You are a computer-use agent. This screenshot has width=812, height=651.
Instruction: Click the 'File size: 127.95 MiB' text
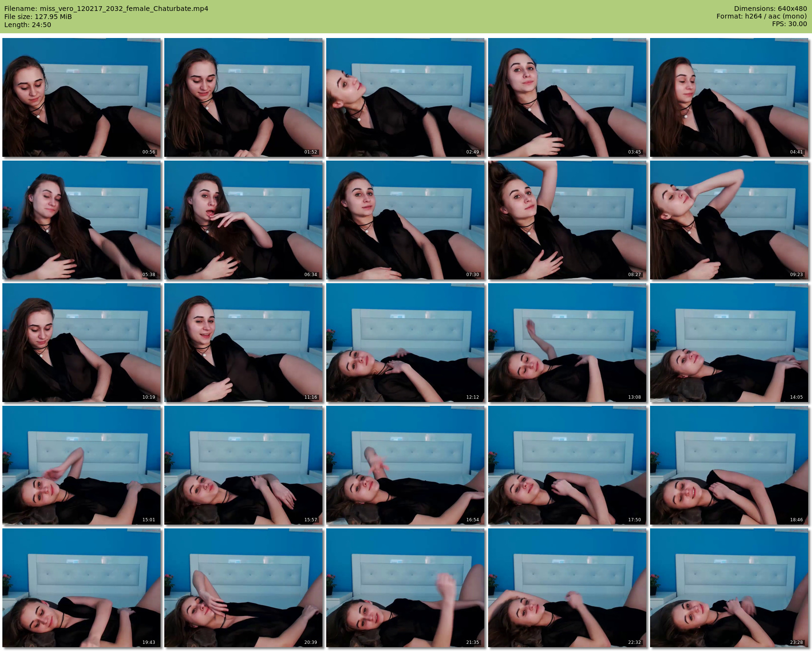tap(38, 17)
